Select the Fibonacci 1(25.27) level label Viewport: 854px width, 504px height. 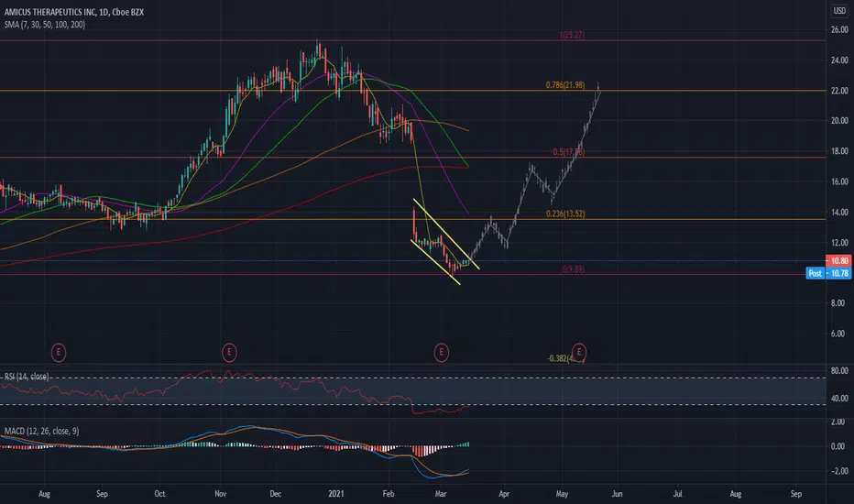coord(572,35)
